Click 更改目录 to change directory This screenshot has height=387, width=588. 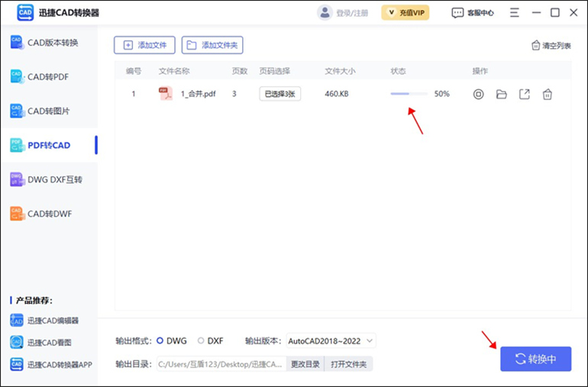coord(305,364)
